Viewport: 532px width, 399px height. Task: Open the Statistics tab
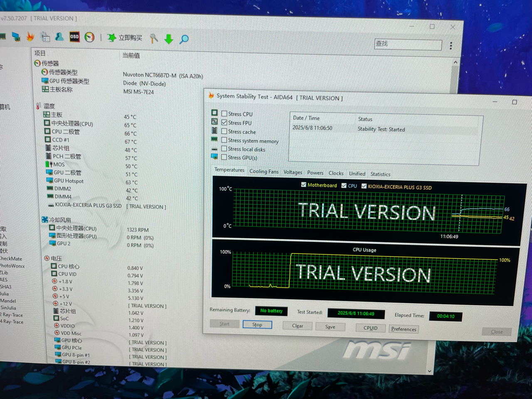pos(380,174)
